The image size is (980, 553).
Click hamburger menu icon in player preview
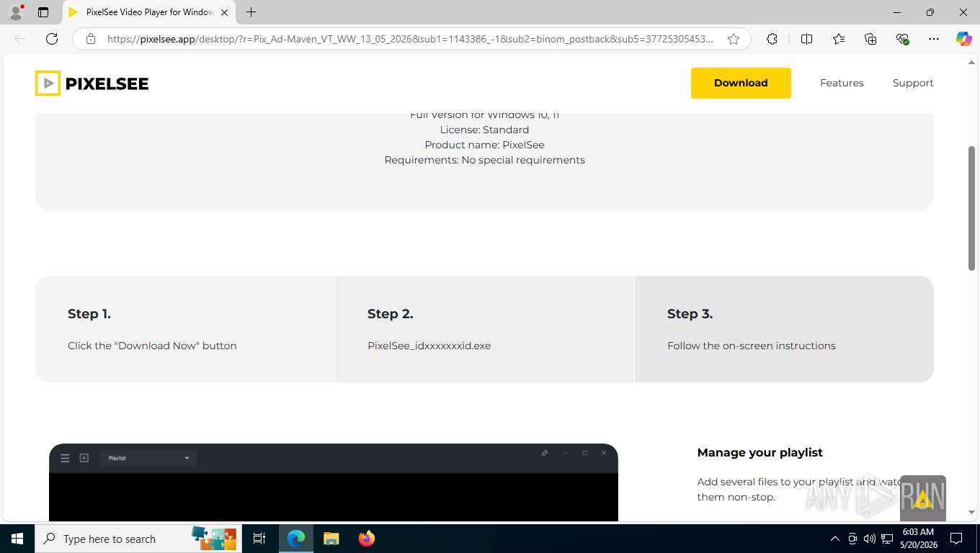point(65,458)
